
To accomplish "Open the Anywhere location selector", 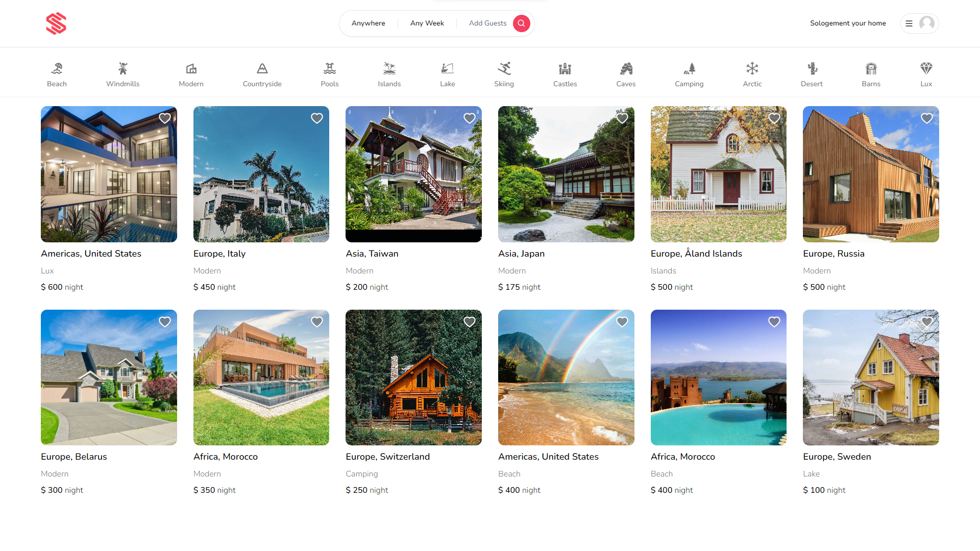I will (368, 23).
